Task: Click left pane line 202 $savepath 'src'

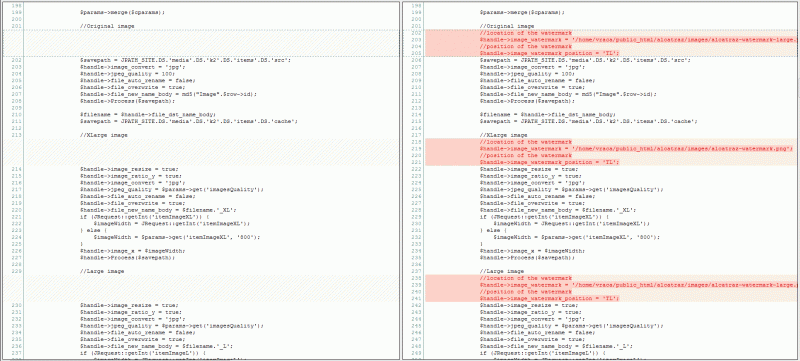Action: 185,60
